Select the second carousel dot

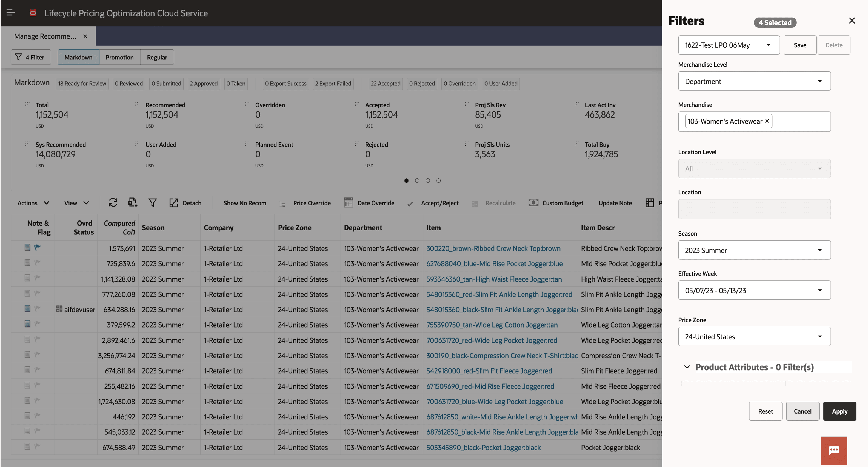[x=417, y=181]
